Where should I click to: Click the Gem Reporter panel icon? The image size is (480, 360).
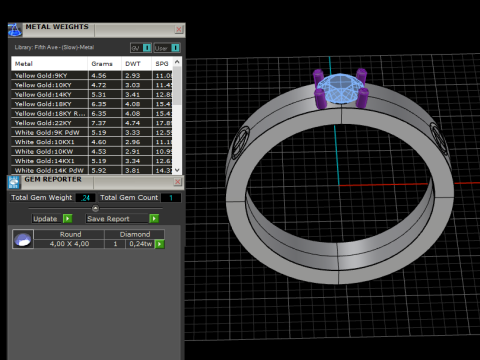point(14,182)
